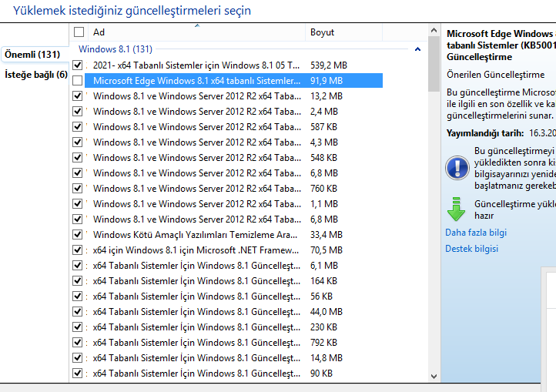
Task: Click the scrollbar up arrow
Action: 434,31
